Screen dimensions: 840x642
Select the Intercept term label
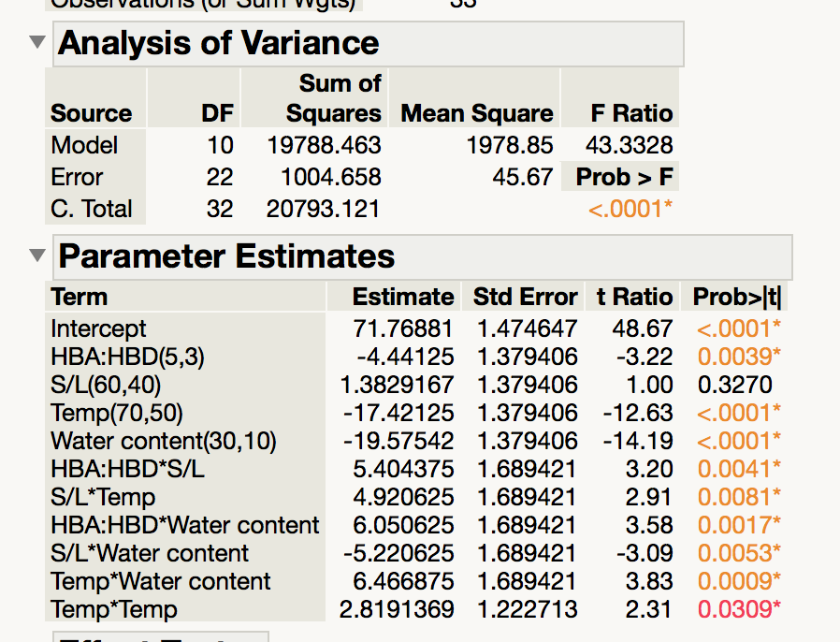98,328
